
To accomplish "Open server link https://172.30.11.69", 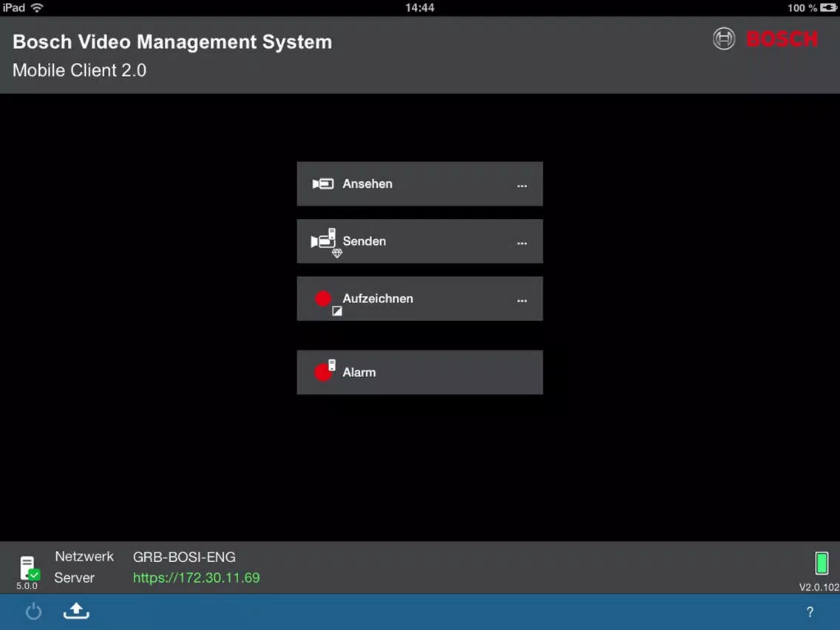I will pos(196,577).
